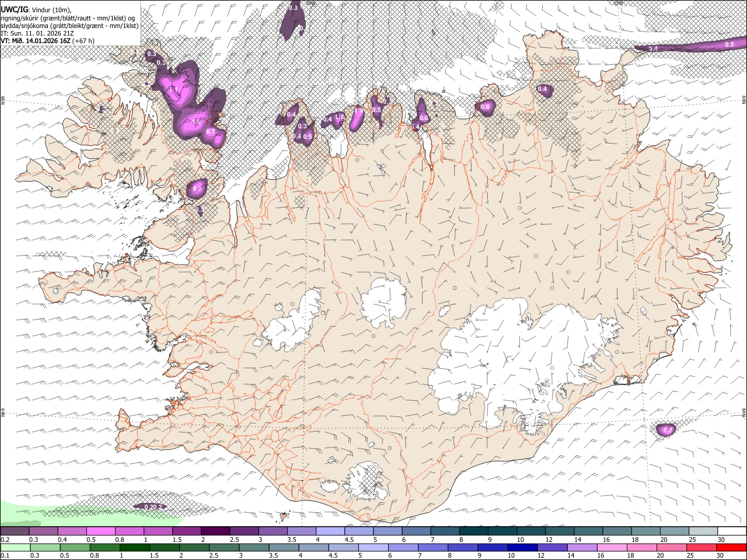
Task: Pick the bright pink 0.5 swatch in upper scale
Action: click(x=100, y=531)
